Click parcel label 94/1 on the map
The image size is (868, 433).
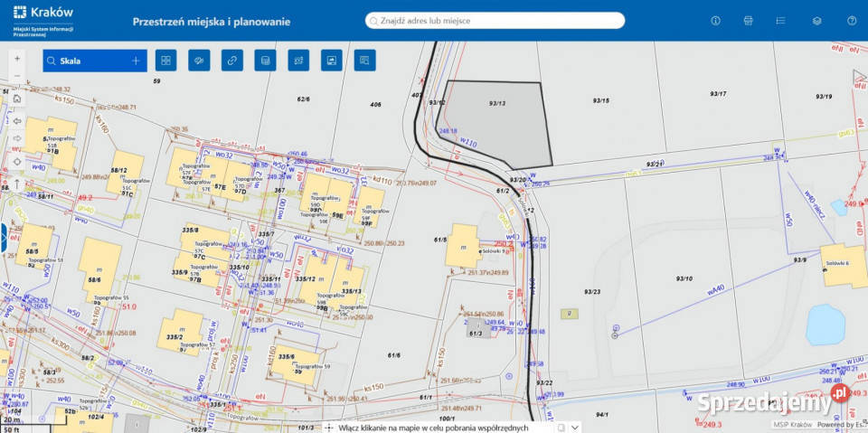pyautogui.click(x=602, y=415)
